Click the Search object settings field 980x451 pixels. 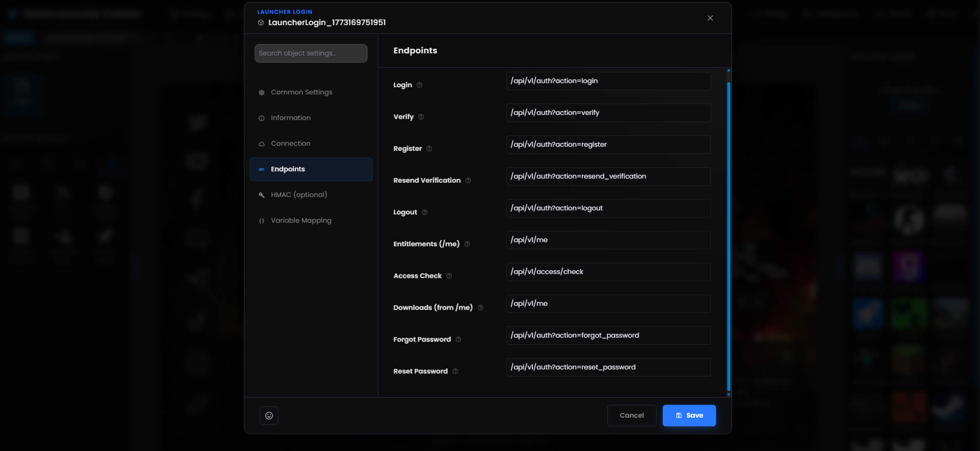[x=311, y=53]
